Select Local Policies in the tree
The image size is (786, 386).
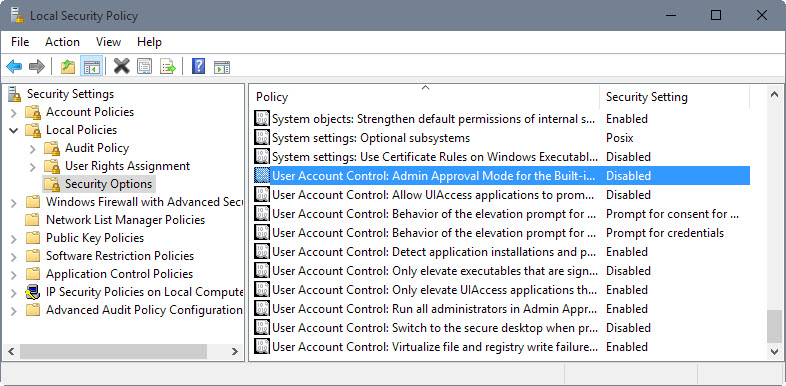(81, 130)
